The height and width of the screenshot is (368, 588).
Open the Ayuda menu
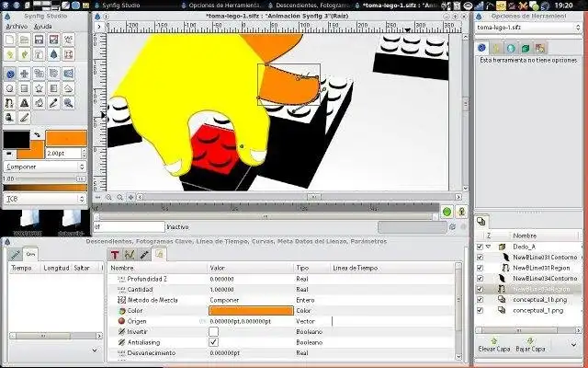pos(43,27)
